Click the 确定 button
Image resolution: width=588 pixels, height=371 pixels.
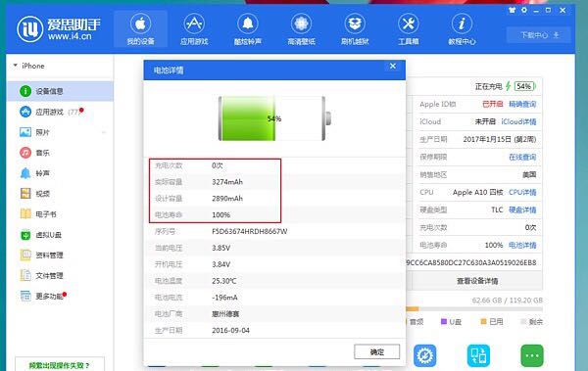click(x=377, y=351)
